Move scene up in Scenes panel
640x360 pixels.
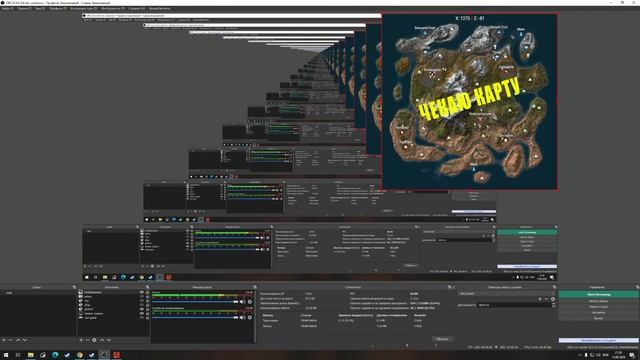pyautogui.click(x=18, y=340)
